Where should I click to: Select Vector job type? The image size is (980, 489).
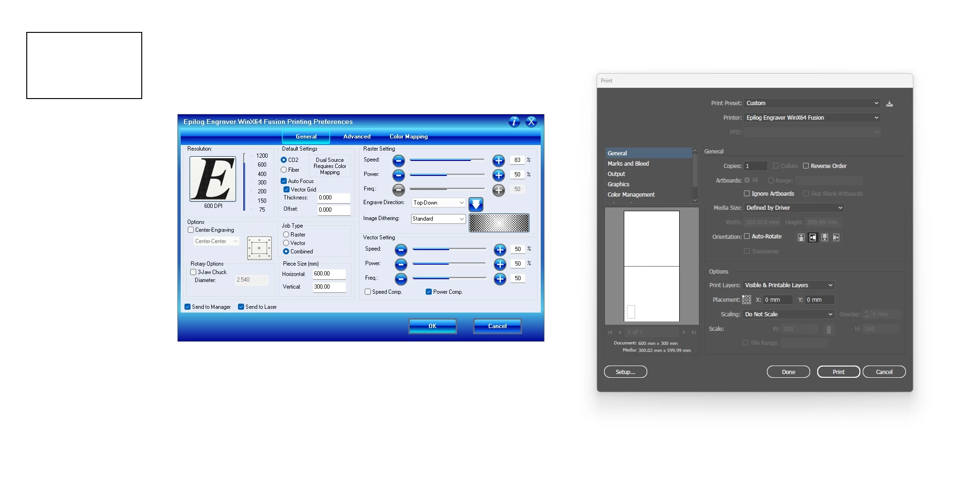click(286, 243)
